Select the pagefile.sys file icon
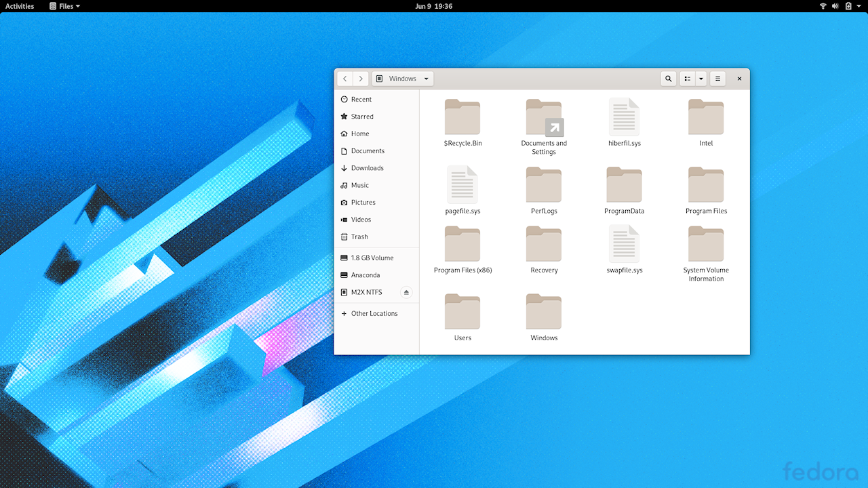868x488 pixels. [462, 184]
